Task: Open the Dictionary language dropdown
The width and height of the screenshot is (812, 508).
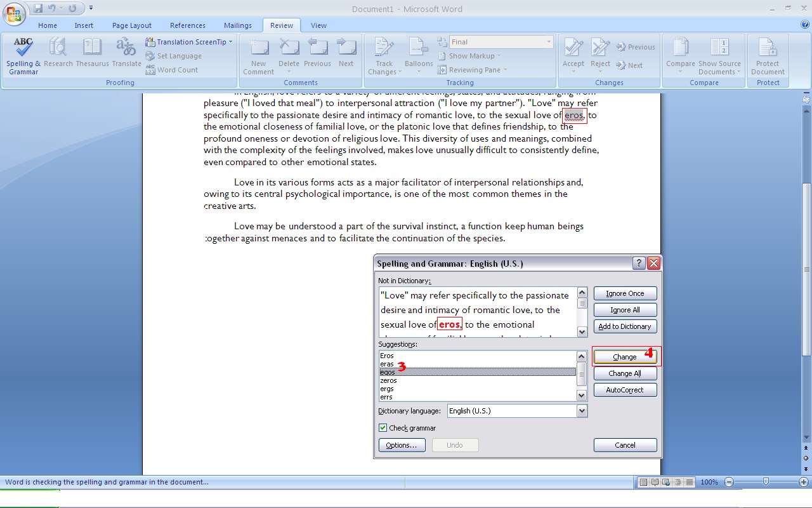Action: [582, 410]
